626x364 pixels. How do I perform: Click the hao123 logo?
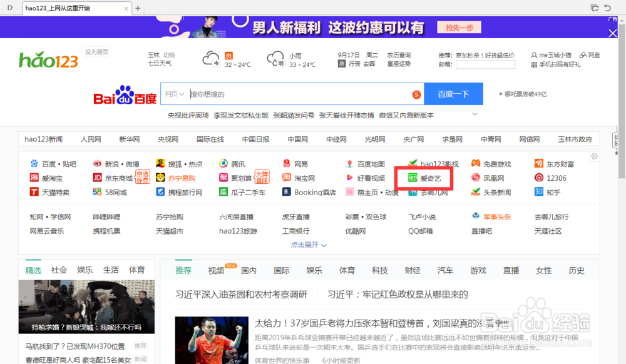[x=48, y=60]
